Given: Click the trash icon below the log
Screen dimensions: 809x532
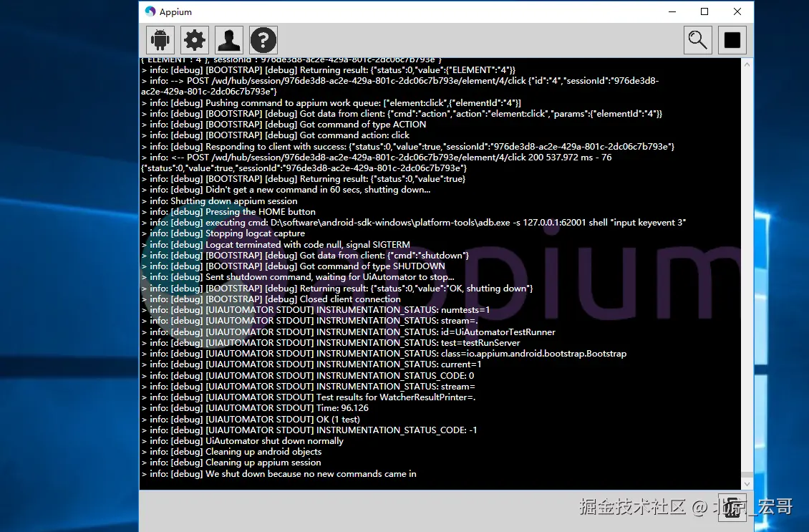Looking at the screenshot, I should pos(732,508).
